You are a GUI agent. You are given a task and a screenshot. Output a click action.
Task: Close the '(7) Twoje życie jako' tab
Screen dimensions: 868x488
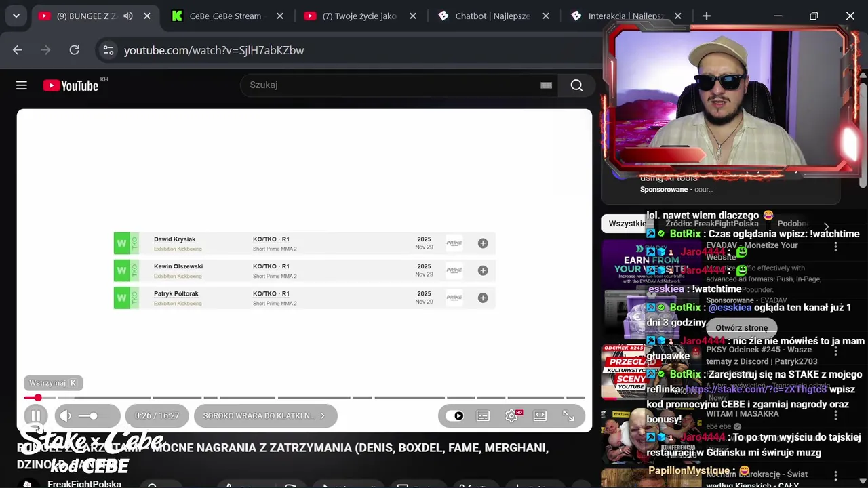coord(412,16)
